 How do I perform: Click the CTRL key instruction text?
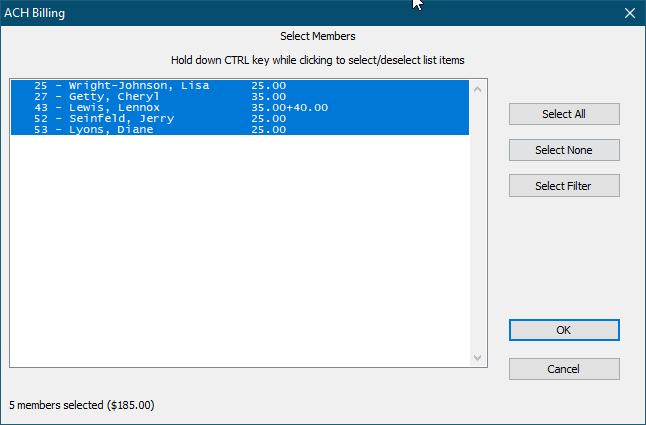click(318, 60)
